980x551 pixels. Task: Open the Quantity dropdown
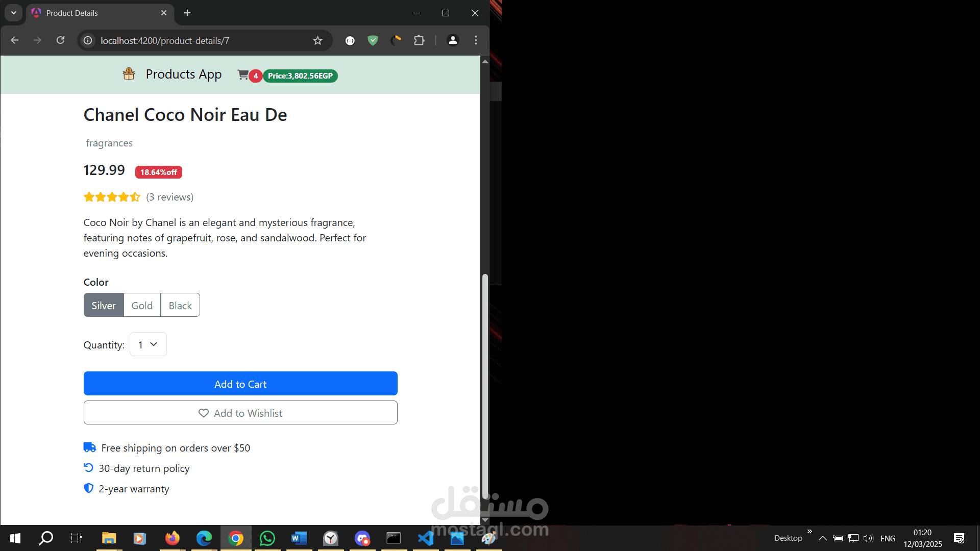coord(148,344)
